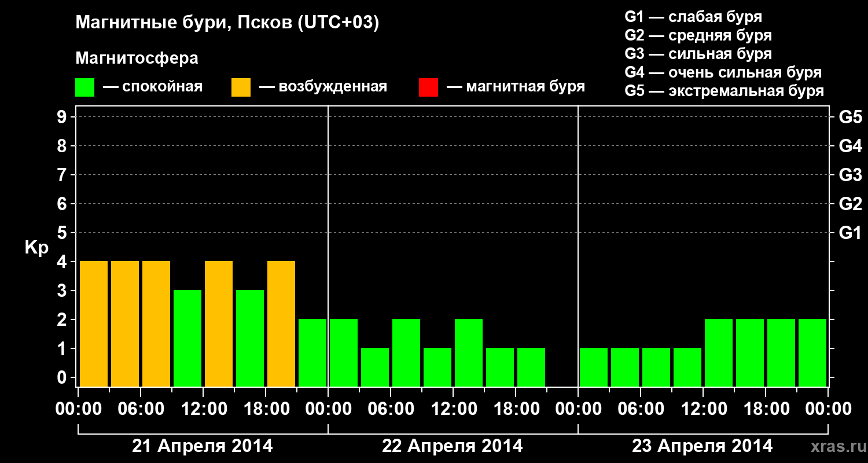
Task: Click the green 'спокойная' legend swatch
Action: click(84, 87)
